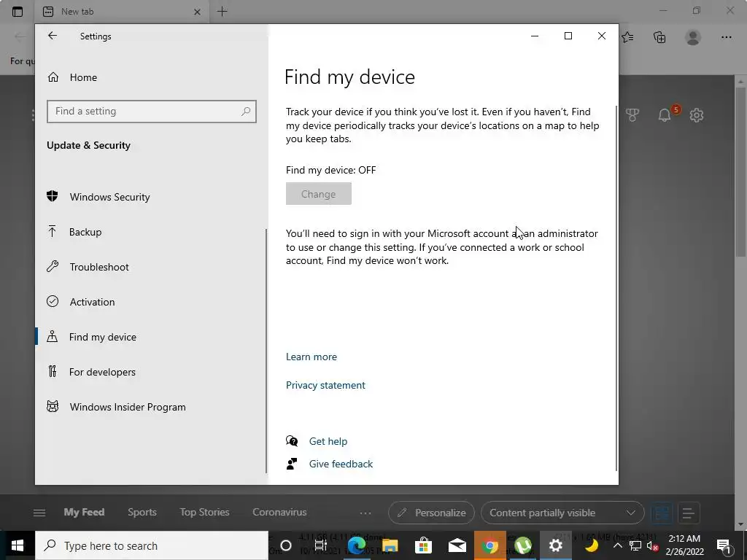Click the taskbar Type here to search box

click(x=152, y=545)
